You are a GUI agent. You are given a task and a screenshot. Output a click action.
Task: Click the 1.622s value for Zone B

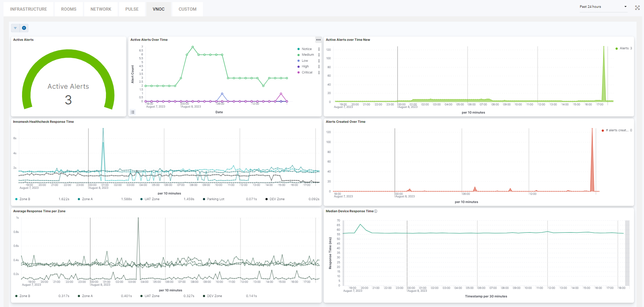click(64, 199)
